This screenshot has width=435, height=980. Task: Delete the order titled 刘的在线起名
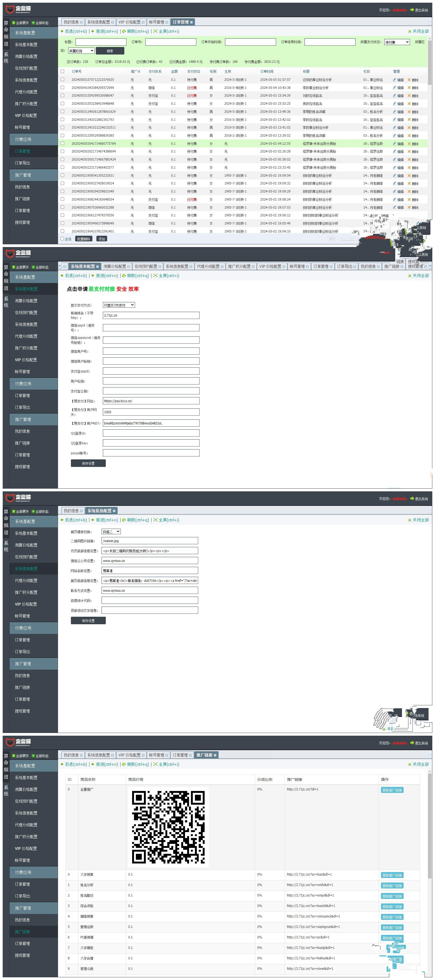[x=413, y=96]
